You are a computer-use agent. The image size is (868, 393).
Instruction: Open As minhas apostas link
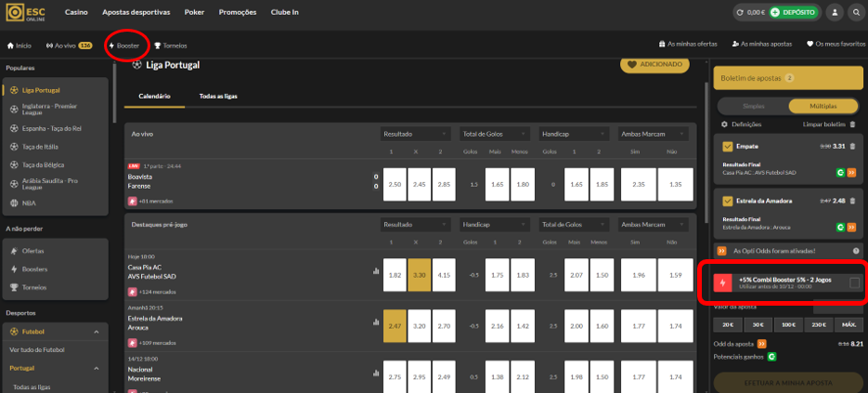coord(762,44)
